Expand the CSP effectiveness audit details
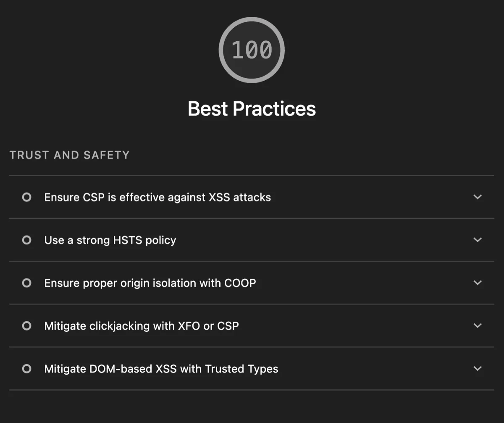 click(477, 197)
